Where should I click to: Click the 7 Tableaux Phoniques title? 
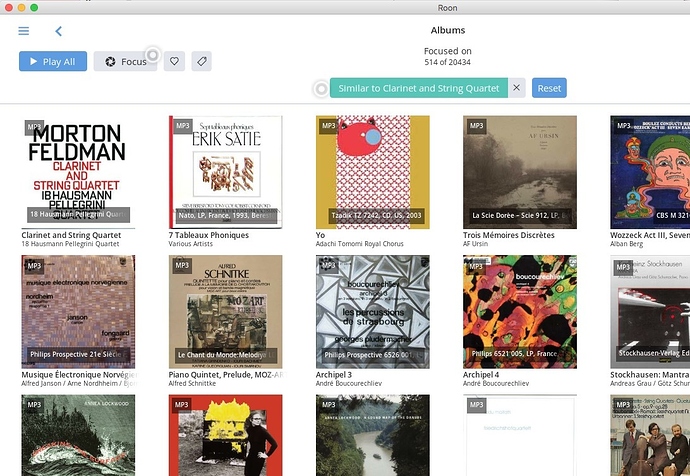point(209,235)
